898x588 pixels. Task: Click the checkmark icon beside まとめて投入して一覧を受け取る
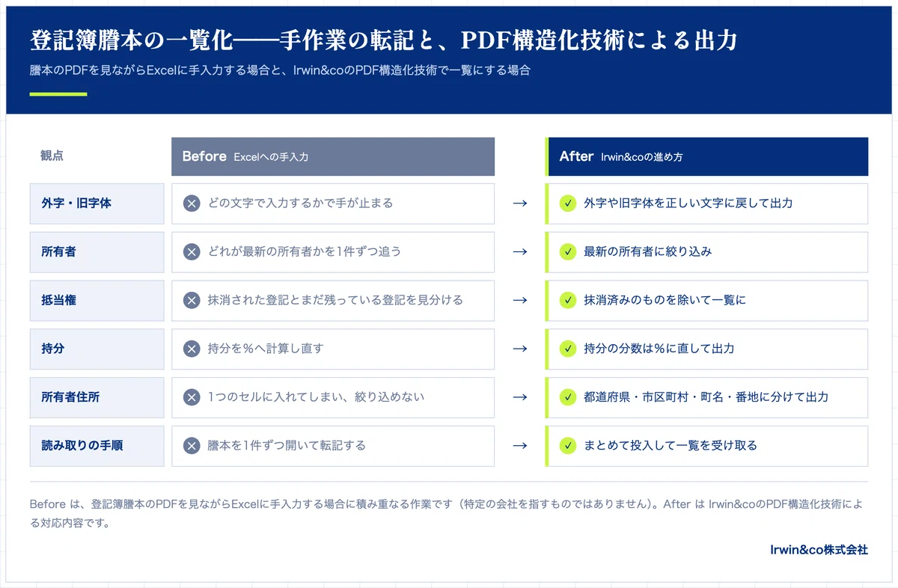pyautogui.click(x=568, y=446)
